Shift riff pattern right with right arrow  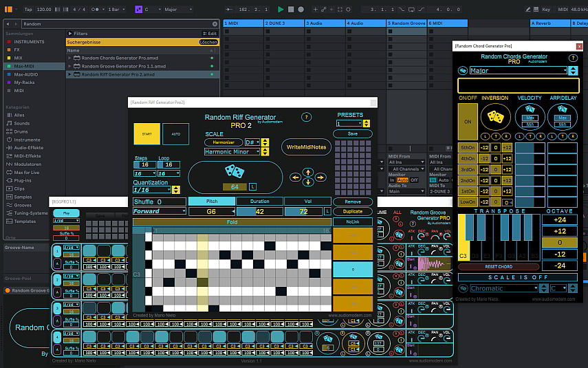click(320, 177)
